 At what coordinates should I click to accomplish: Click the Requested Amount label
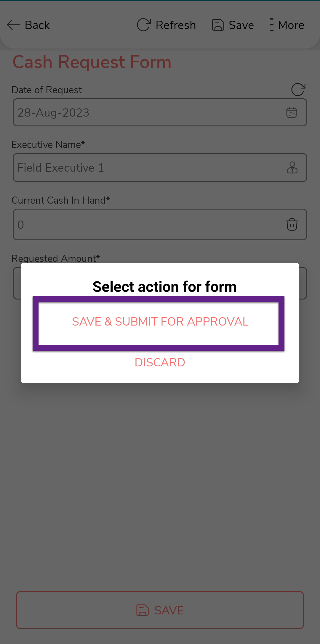coord(56,258)
